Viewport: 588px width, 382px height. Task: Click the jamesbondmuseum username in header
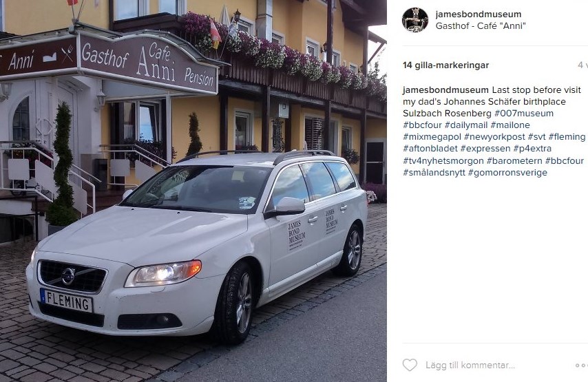tap(478, 14)
